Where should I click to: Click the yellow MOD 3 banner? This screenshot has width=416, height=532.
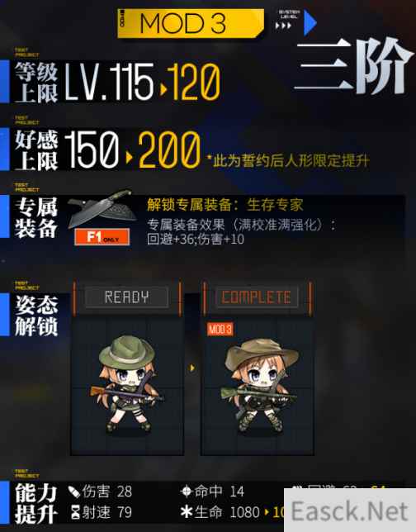pyautogui.click(x=191, y=23)
